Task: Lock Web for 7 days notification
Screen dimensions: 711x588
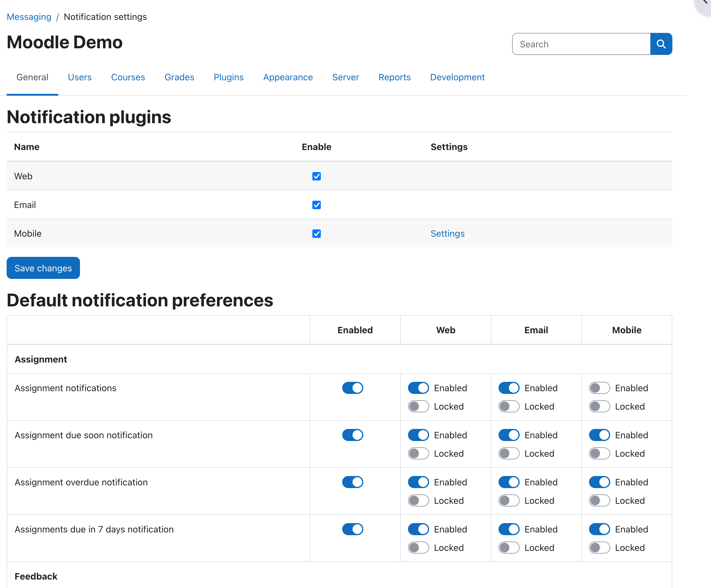Action: coord(419,548)
